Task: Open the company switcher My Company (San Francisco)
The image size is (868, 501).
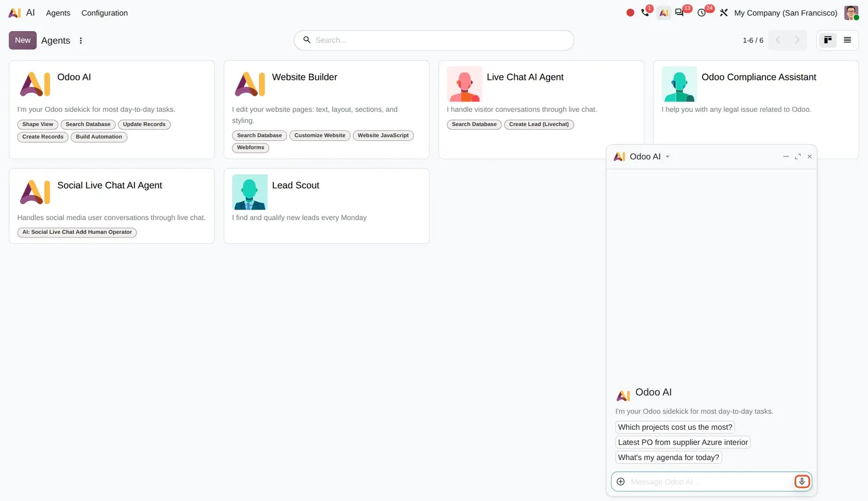Action: [x=786, y=12]
